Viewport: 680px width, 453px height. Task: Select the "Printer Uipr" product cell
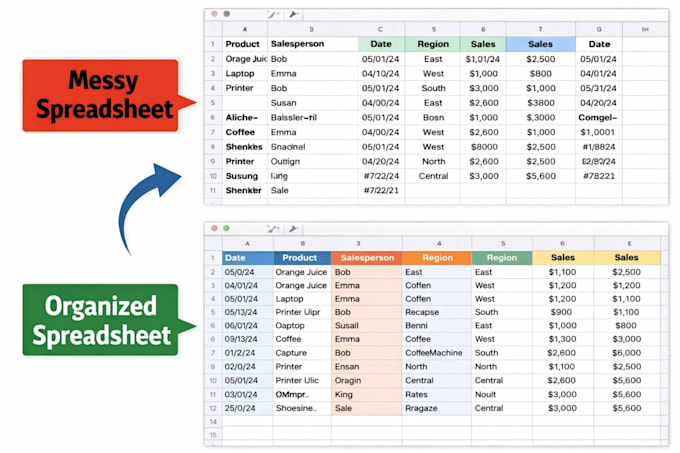coord(302,312)
